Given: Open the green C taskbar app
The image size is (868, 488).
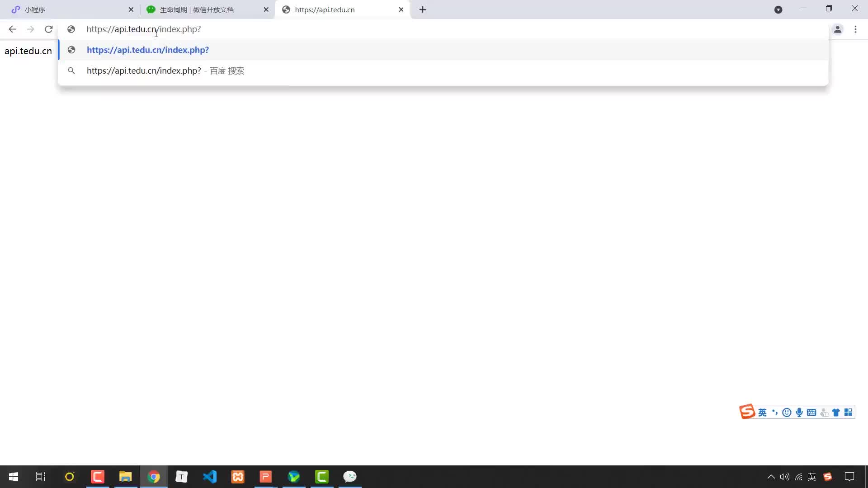Looking at the screenshot, I should tap(322, 477).
